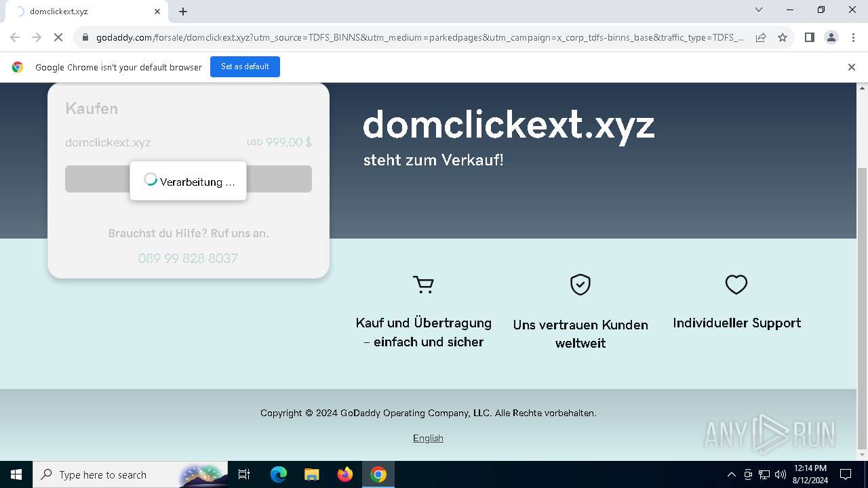The image size is (868, 488).
Task: Click the domclickext.xyz headline
Action: click(x=509, y=125)
